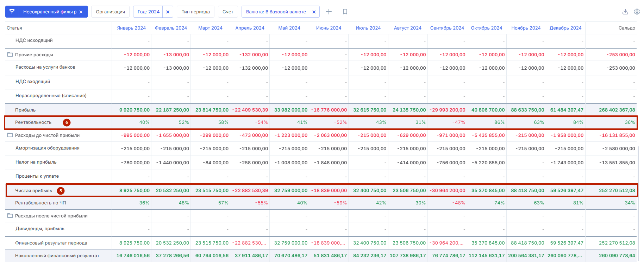Open the Тип периода filter
The height and width of the screenshot is (266, 644).
pos(196,12)
